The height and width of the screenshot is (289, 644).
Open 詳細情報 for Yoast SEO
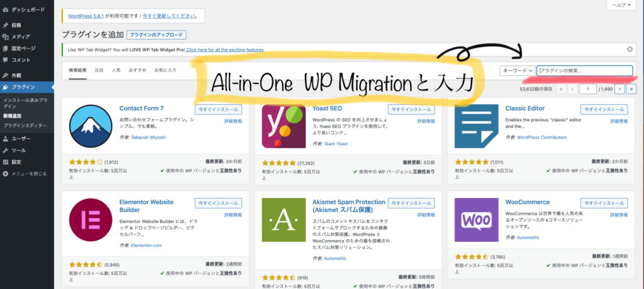426,121
